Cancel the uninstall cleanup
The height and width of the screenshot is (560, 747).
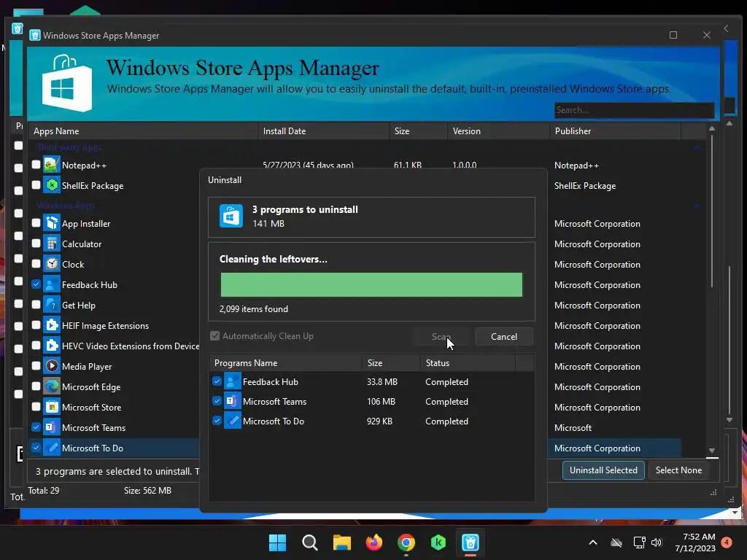tap(503, 337)
